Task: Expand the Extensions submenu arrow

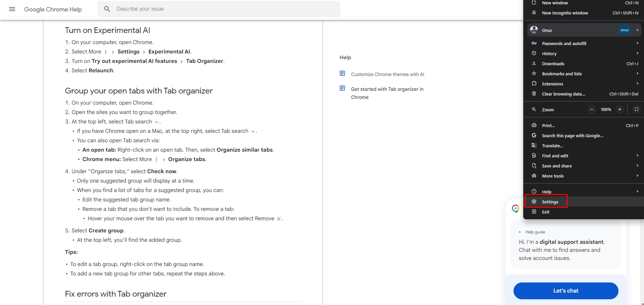Action: pyautogui.click(x=638, y=83)
